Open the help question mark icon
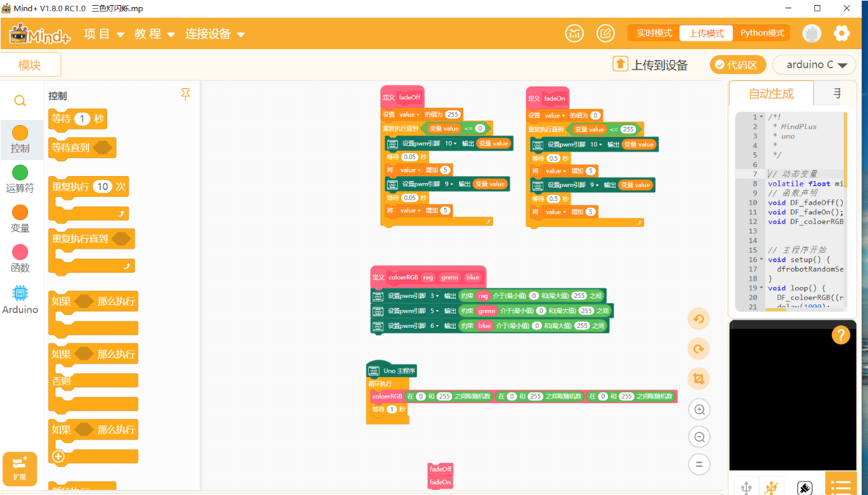The height and width of the screenshot is (495, 868). point(841,336)
